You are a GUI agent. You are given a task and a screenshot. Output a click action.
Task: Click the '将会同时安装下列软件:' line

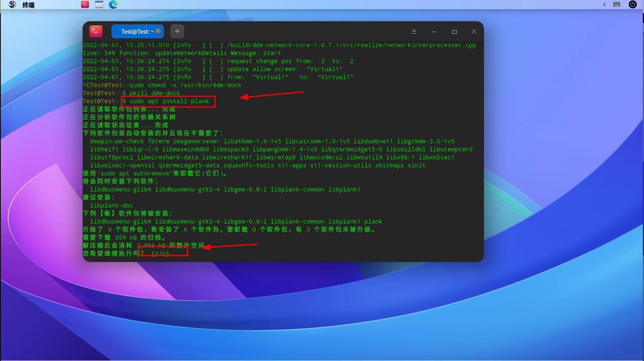(120, 181)
